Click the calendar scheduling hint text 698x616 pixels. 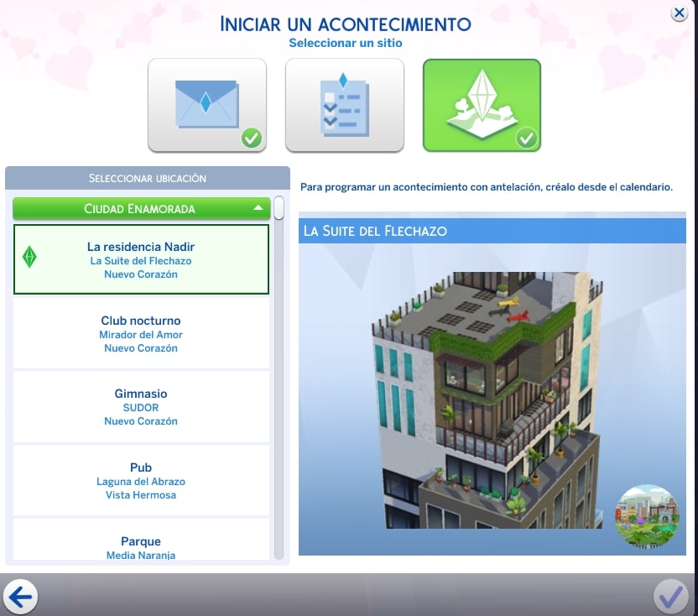pos(487,187)
